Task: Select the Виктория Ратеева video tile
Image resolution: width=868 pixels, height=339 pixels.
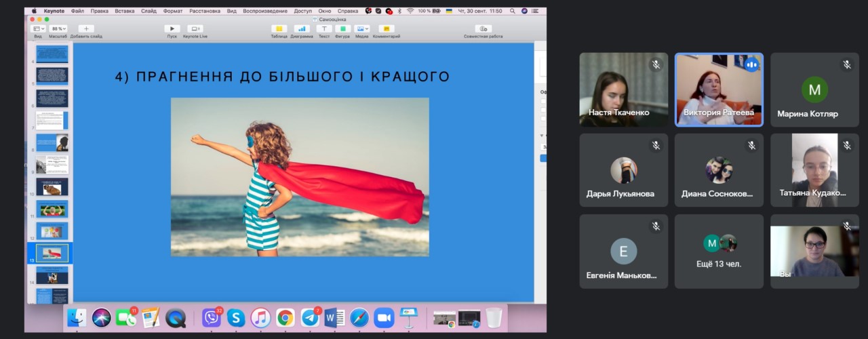Action: pos(719,89)
